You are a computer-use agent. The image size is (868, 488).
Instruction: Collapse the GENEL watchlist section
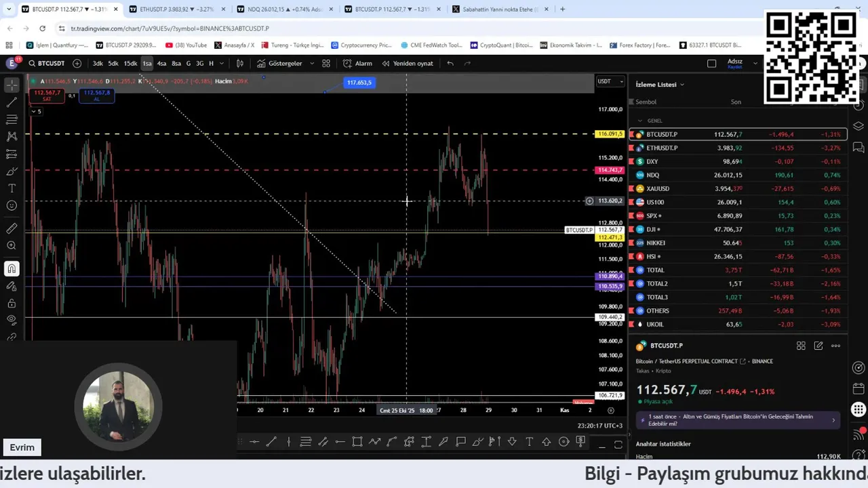(x=639, y=121)
